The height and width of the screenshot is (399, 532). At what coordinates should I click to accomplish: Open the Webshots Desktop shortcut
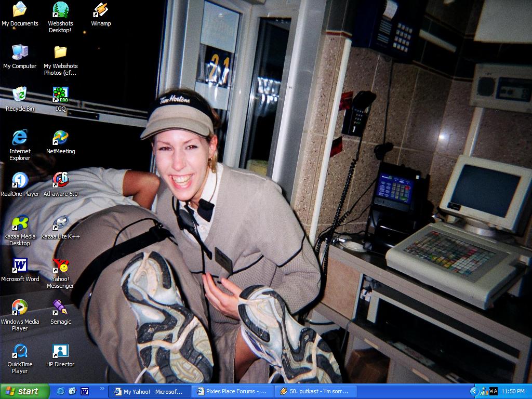coord(60,10)
